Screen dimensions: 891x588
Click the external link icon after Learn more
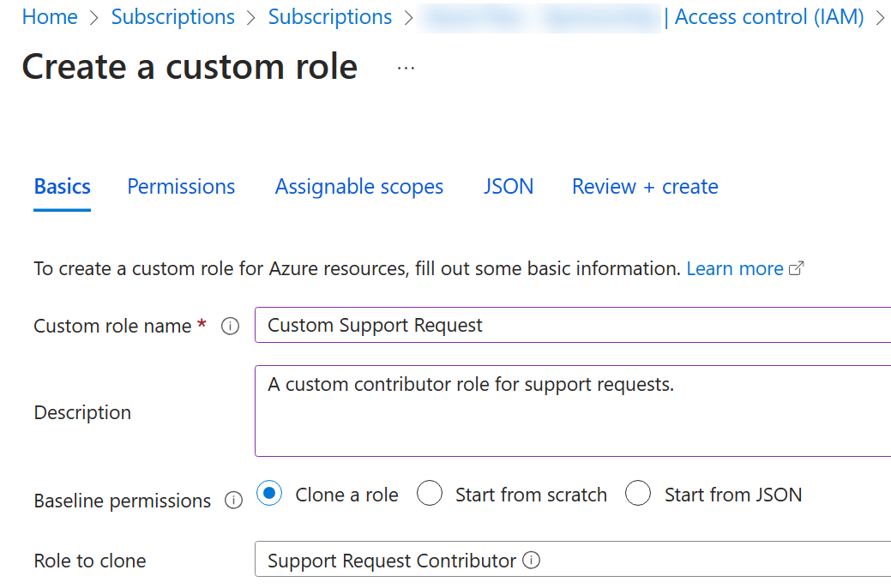point(798,267)
